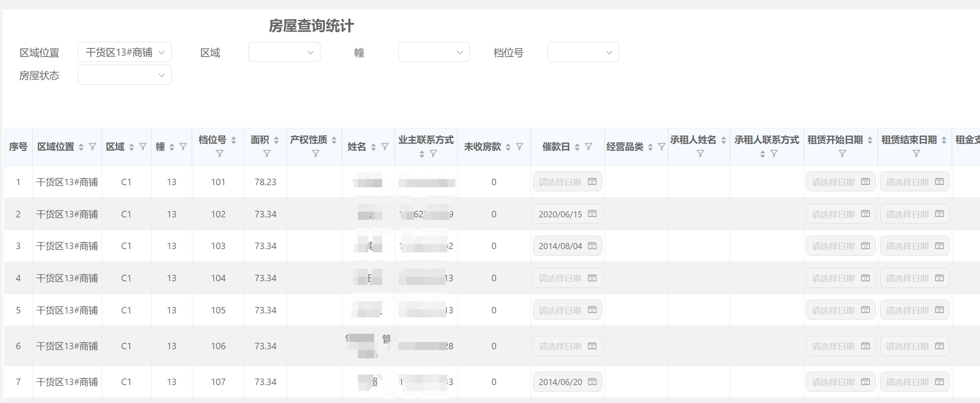Open calendar icon in row 5 催款日
980x403 pixels.
tap(592, 309)
